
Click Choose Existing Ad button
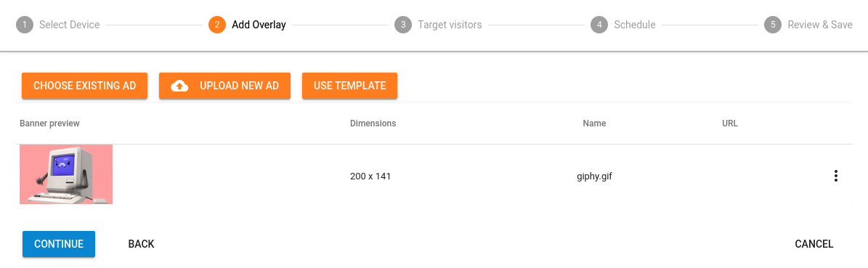(85, 86)
